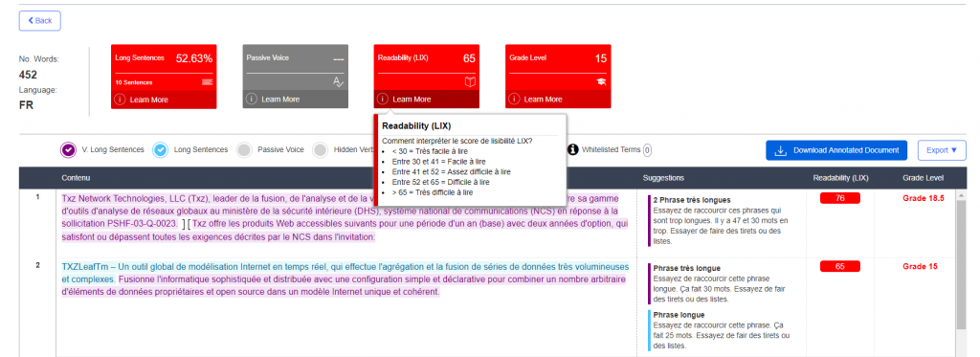Toggle the Long Sentences blue checkbox
Viewport: 980px width, 357px height.
click(x=161, y=150)
